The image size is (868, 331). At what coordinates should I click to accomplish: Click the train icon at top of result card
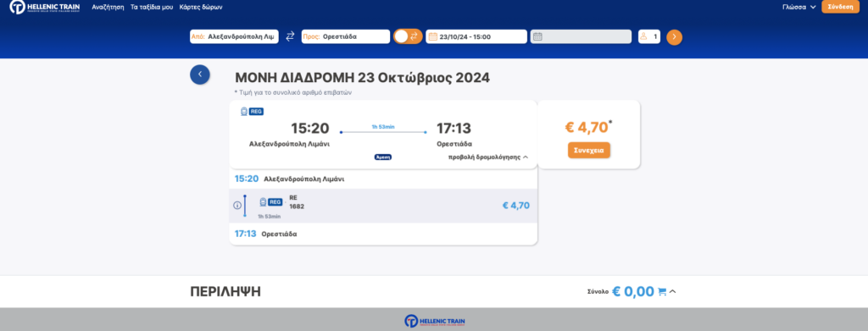pos(244,112)
